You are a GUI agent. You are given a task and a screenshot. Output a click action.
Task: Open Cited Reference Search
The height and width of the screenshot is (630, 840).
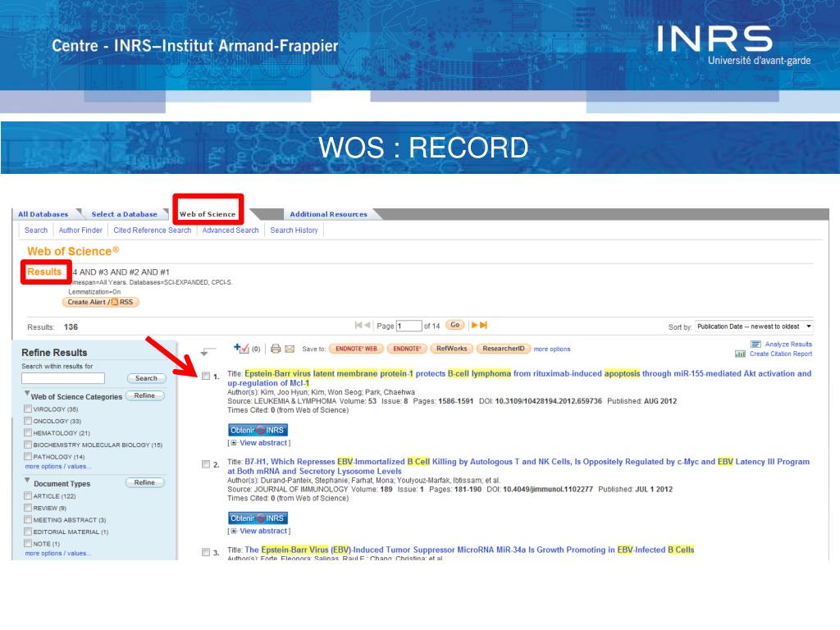[x=152, y=231]
